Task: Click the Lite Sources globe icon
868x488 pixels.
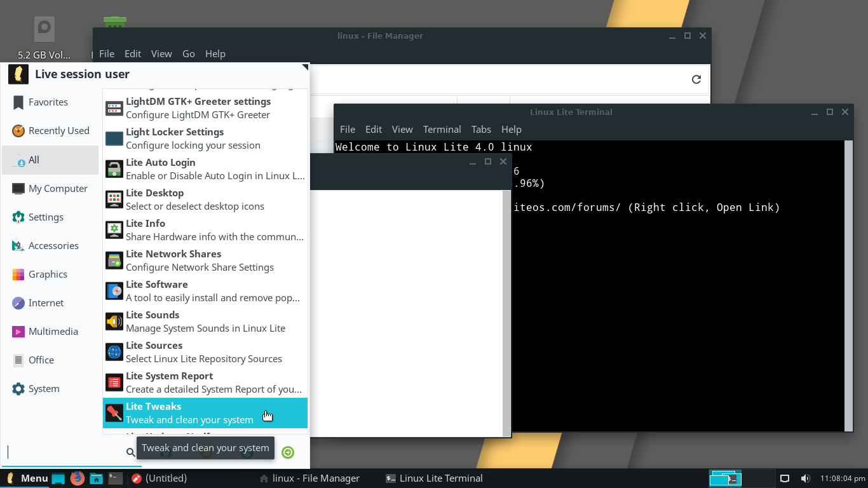Action: point(114,352)
